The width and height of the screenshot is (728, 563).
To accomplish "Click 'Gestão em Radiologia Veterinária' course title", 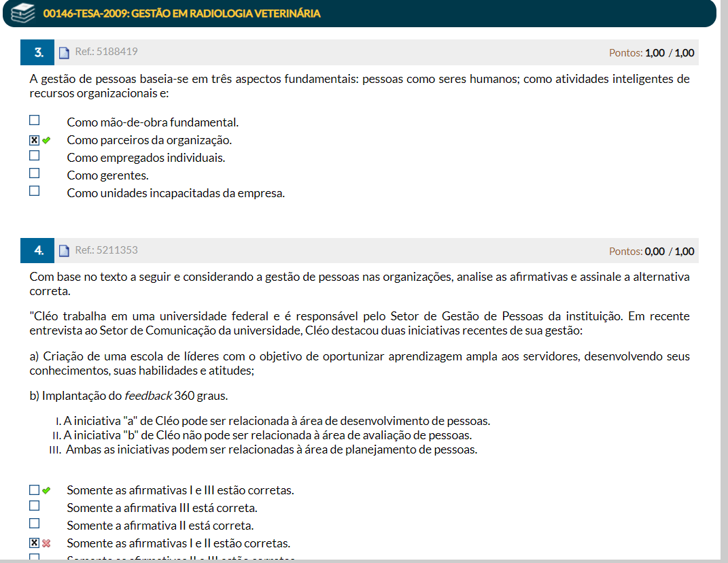I will [181, 14].
